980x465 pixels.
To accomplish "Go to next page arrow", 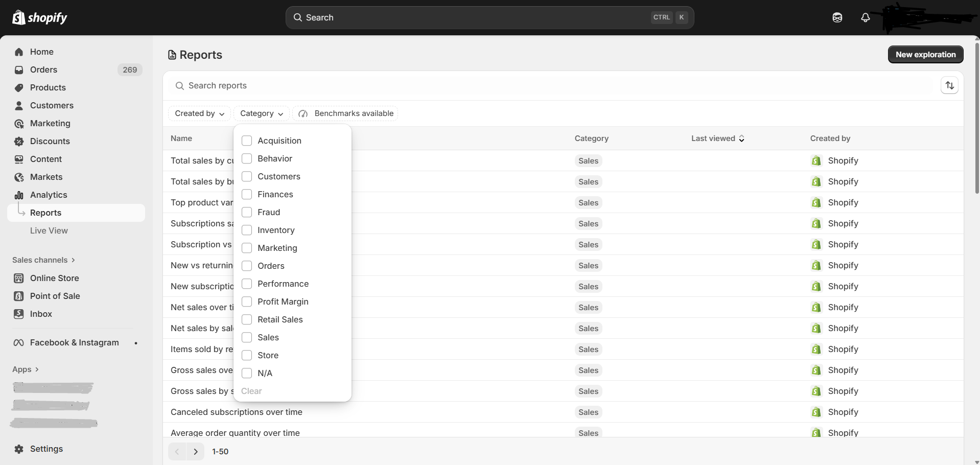I will click(x=195, y=452).
